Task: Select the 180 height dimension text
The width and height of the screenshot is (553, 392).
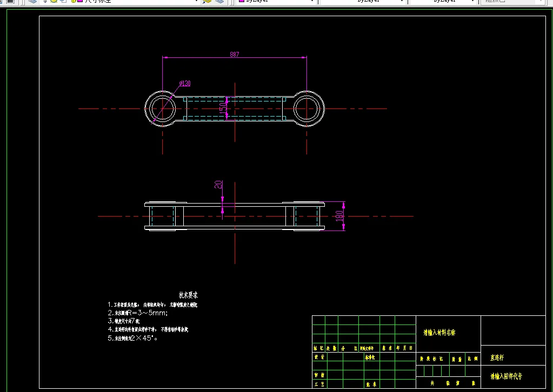Action: click(x=339, y=216)
